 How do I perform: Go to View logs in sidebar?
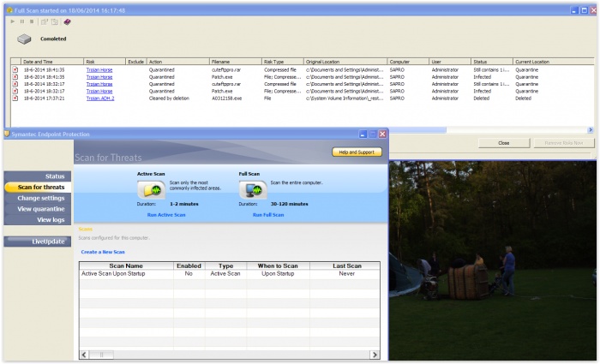coord(51,220)
